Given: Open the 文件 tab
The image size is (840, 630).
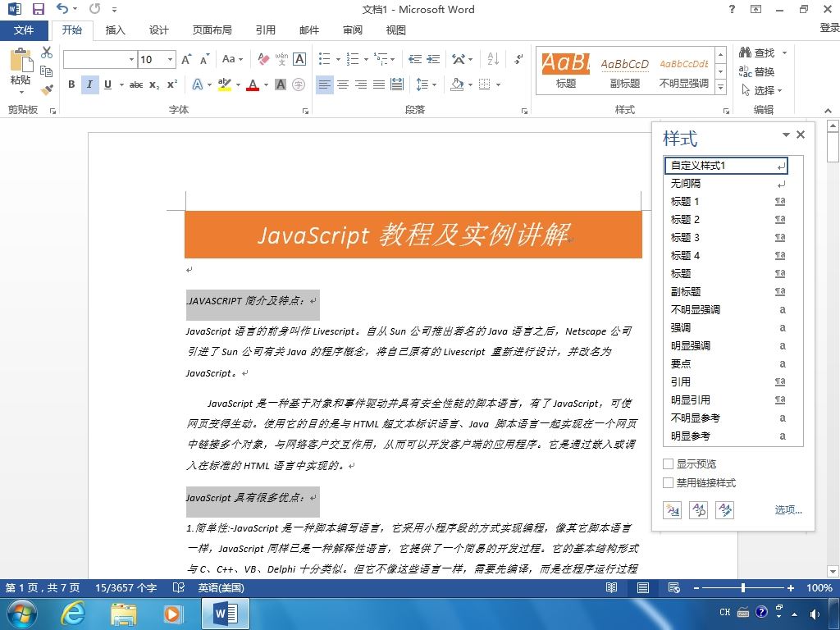Looking at the screenshot, I should (x=24, y=30).
